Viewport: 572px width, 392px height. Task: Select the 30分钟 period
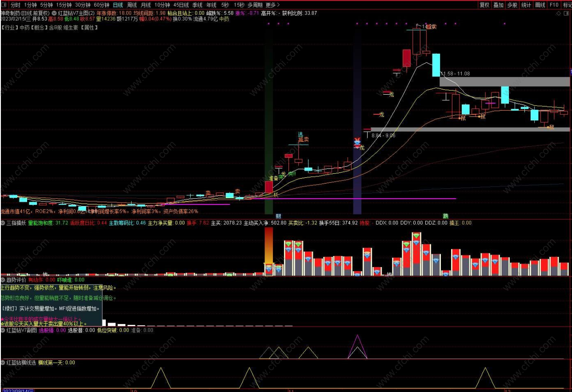(x=83, y=5)
